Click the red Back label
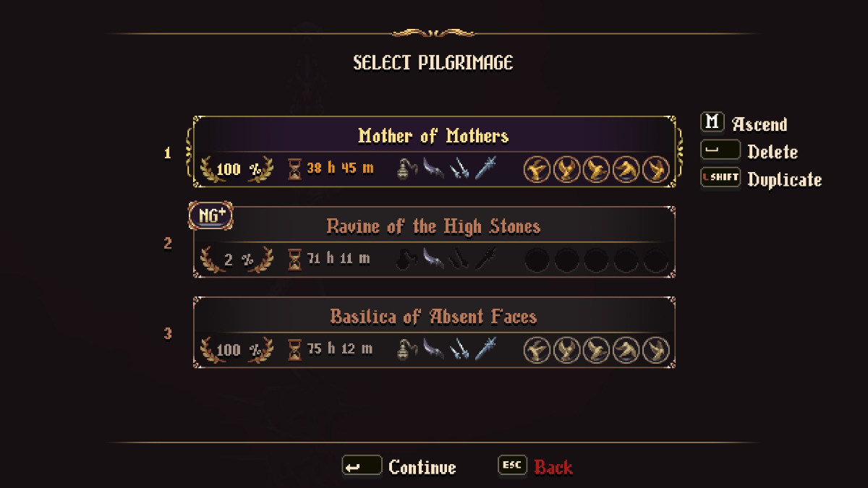The image size is (868, 488). tap(553, 468)
